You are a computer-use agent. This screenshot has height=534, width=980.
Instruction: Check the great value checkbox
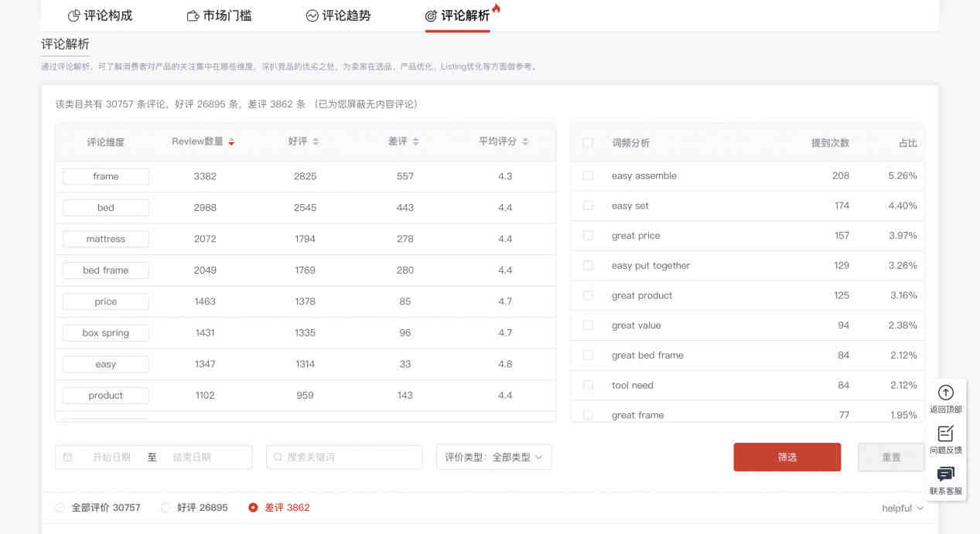tap(588, 325)
